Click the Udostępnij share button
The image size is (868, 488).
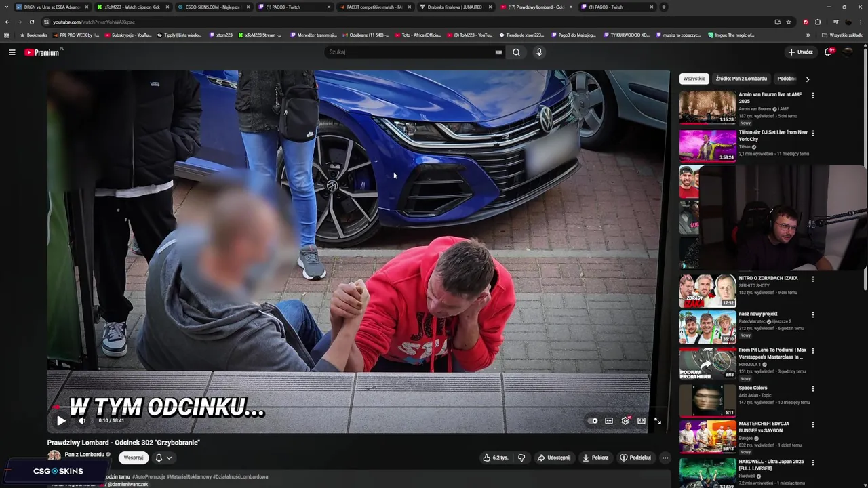point(554,457)
